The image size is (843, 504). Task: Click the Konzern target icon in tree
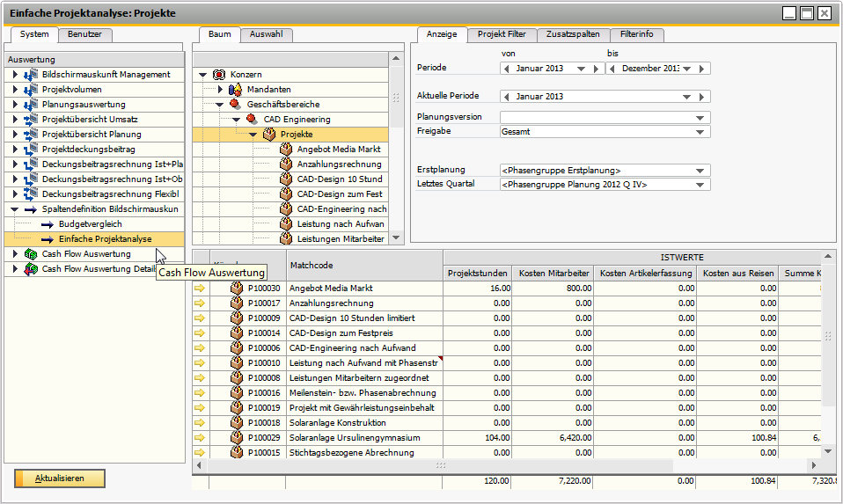pos(219,75)
